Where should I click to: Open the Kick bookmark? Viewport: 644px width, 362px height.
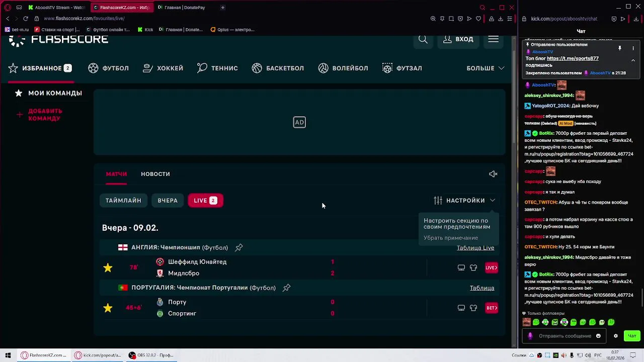(146, 30)
